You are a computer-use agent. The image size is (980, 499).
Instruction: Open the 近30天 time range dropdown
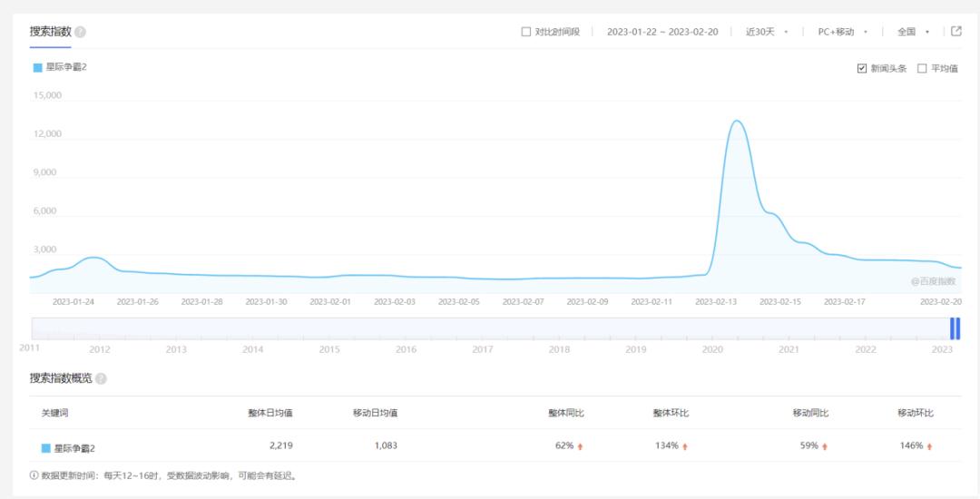point(767,32)
